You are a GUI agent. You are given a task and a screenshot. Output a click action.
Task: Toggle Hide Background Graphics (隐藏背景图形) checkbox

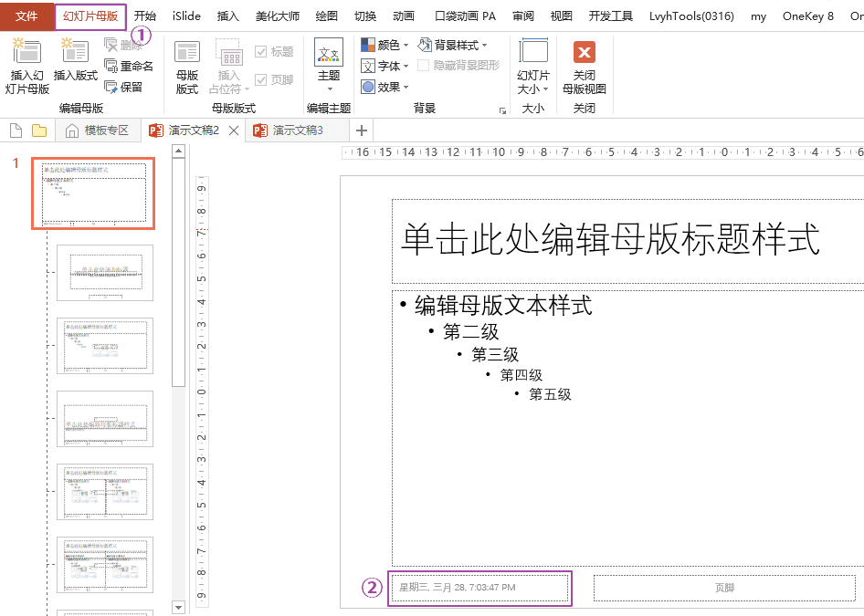[x=423, y=66]
